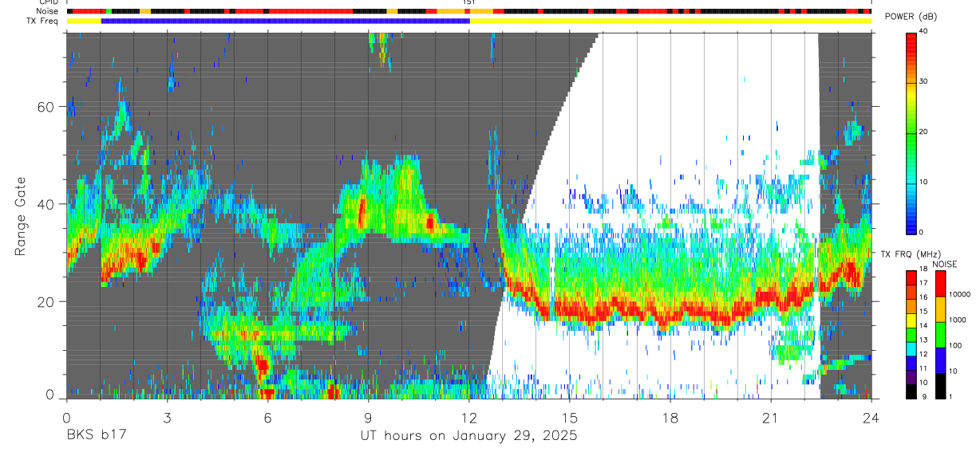Image resolution: width=980 pixels, height=452 pixels.
Task: Click the '20' tick on the Range Gate axis
Action: pyautogui.click(x=46, y=301)
